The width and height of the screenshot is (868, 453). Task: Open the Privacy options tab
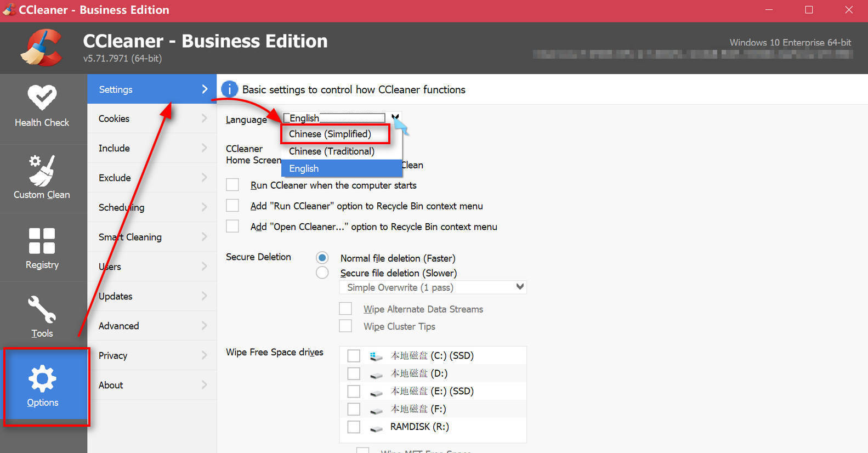click(x=152, y=355)
